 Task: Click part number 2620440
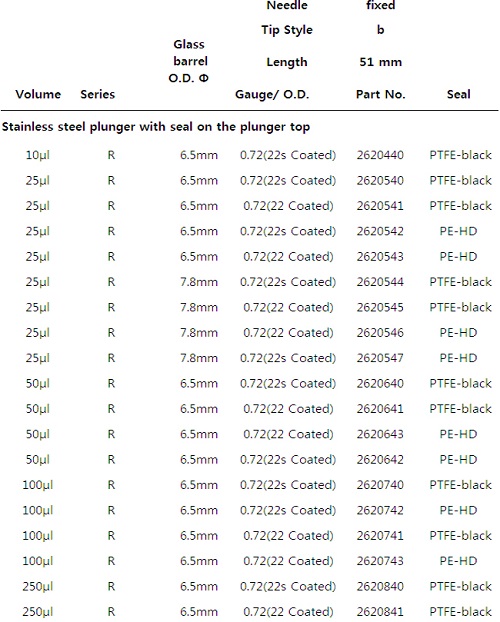tap(380, 155)
